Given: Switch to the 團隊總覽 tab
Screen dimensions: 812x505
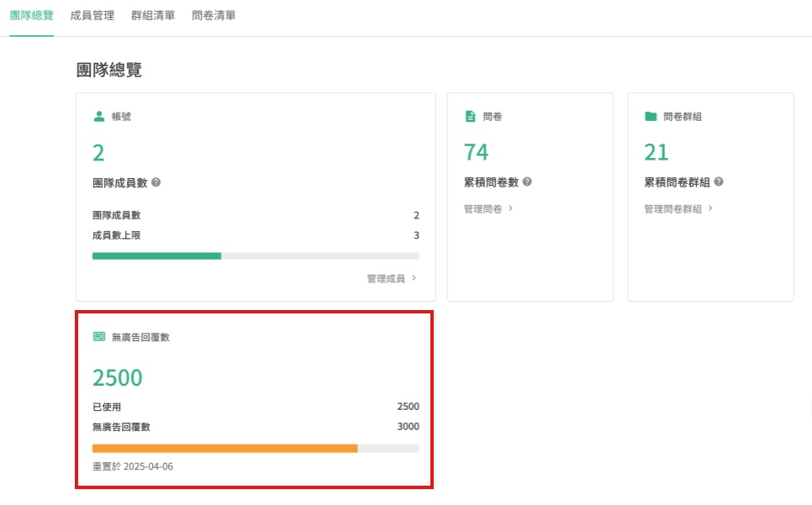Looking at the screenshot, I should click(x=32, y=15).
